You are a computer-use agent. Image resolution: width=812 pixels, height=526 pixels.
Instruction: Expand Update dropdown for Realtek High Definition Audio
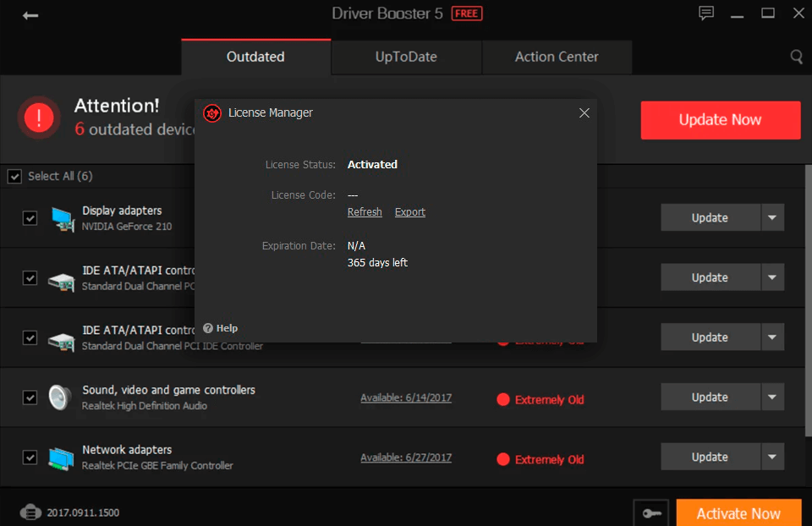tap(772, 397)
